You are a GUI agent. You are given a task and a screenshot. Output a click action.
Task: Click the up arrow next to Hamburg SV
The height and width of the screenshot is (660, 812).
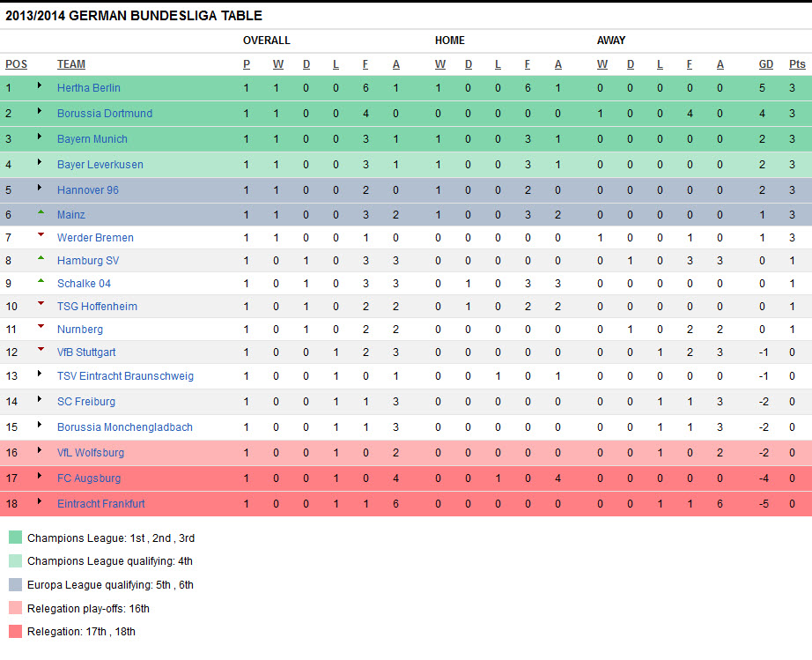coord(40,258)
